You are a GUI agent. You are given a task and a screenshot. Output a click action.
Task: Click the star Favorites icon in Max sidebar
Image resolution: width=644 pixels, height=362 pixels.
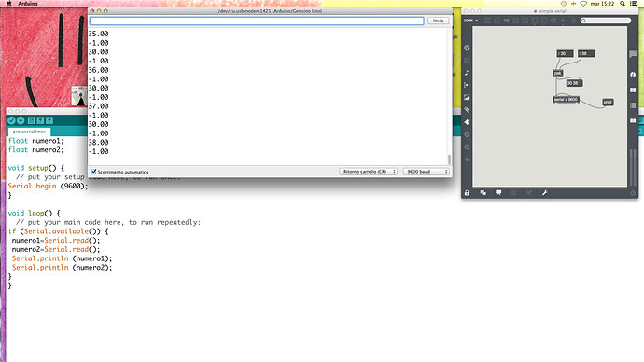point(467,160)
